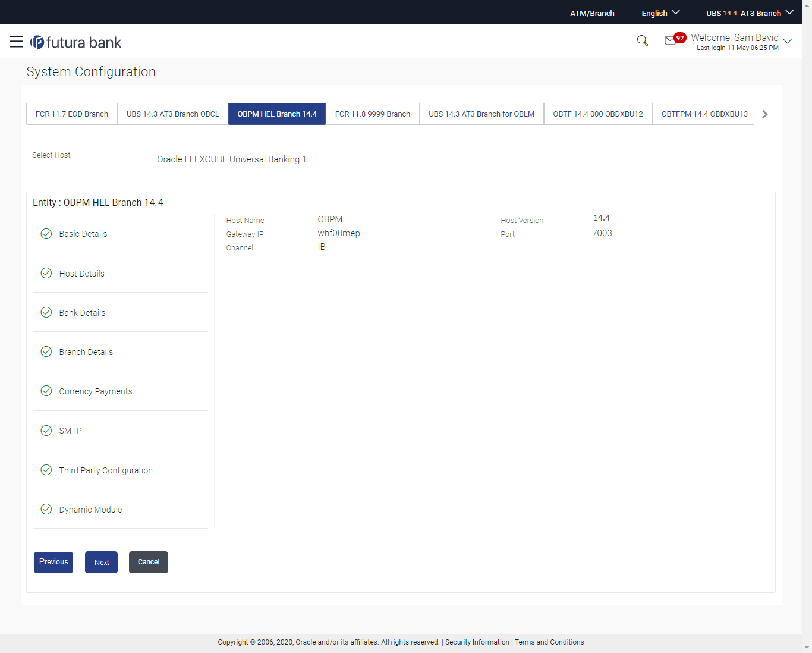Screen dimensions: 812x653
Task: Click the Host Details checkmark icon
Action: coord(46,273)
